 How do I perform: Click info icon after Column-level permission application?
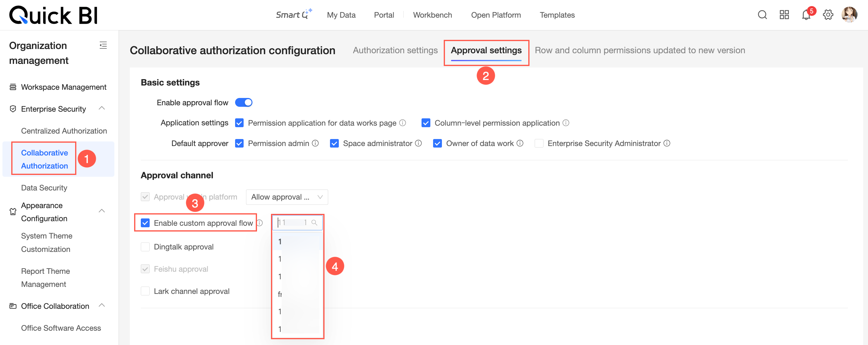point(566,123)
